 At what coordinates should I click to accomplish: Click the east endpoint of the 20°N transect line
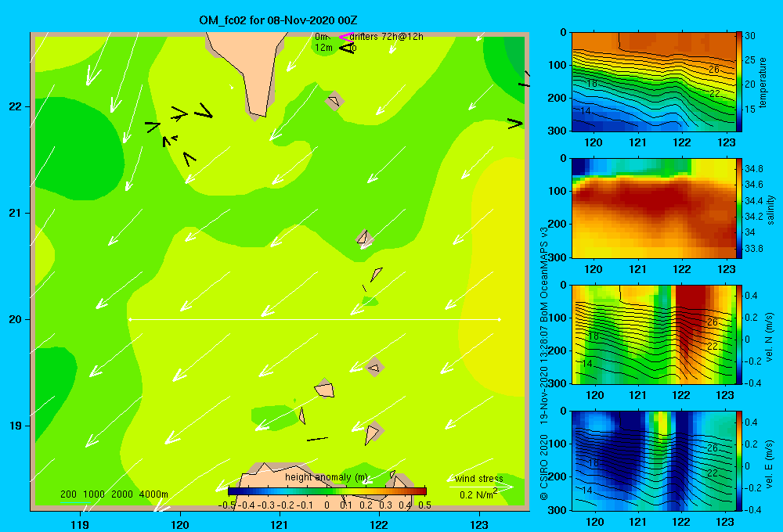coord(499,319)
